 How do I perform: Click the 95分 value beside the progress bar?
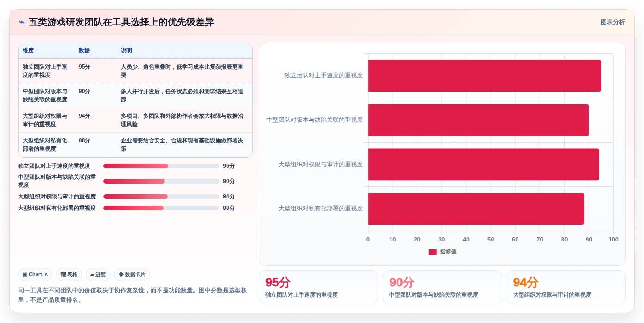(x=229, y=166)
